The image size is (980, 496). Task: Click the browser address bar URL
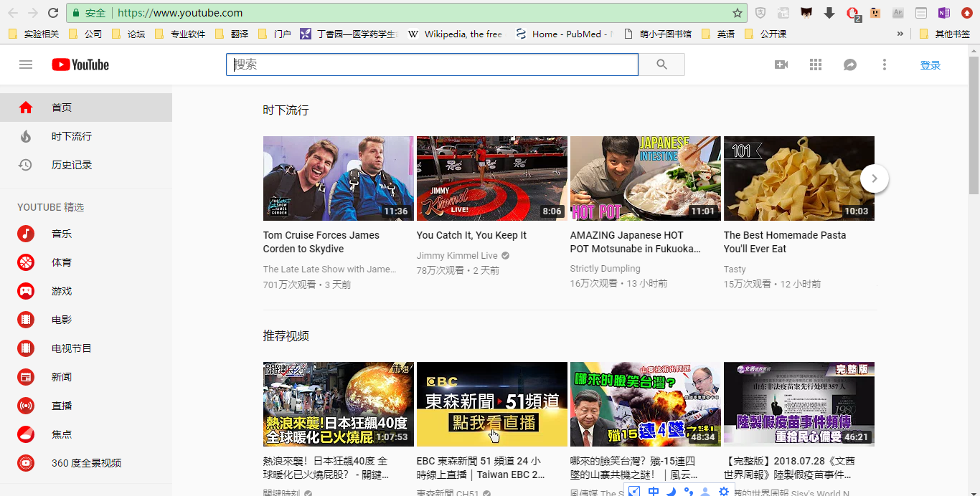click(x=180, y=13)
